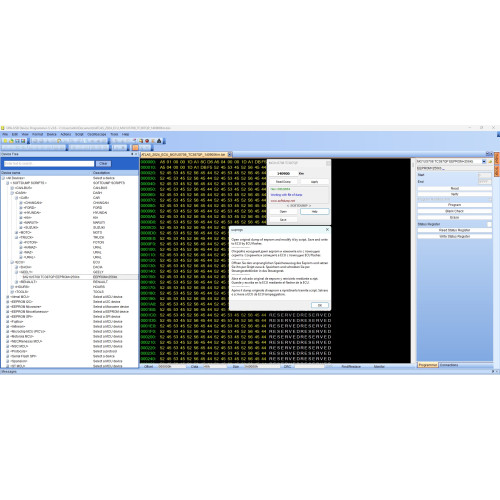Expand the RENAULT tree node

coord(17,282)
